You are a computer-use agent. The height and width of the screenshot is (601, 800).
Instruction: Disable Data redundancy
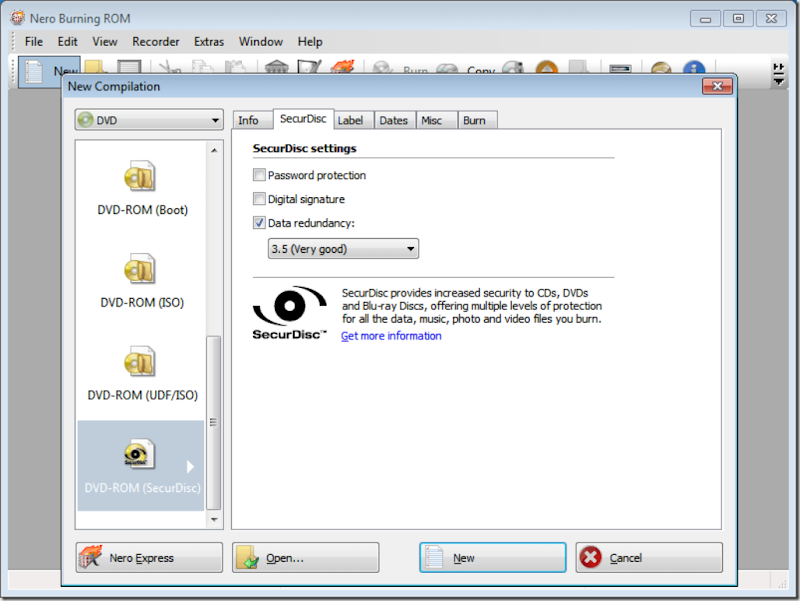tap(259, 222)
